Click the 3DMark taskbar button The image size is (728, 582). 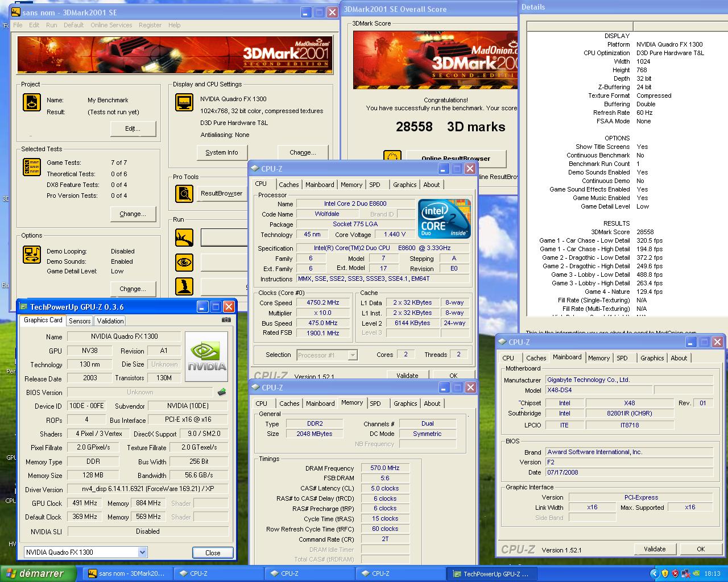127,573
